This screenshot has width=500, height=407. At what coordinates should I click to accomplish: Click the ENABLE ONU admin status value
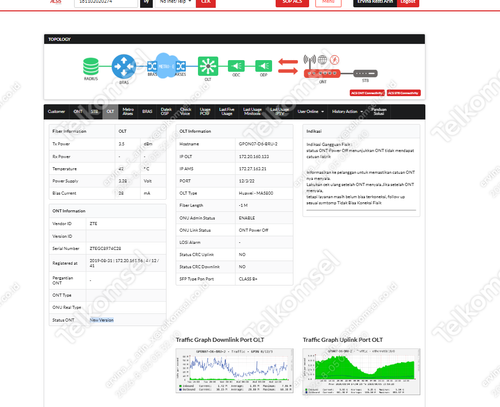pyautogui.click(x=247, y=218)
